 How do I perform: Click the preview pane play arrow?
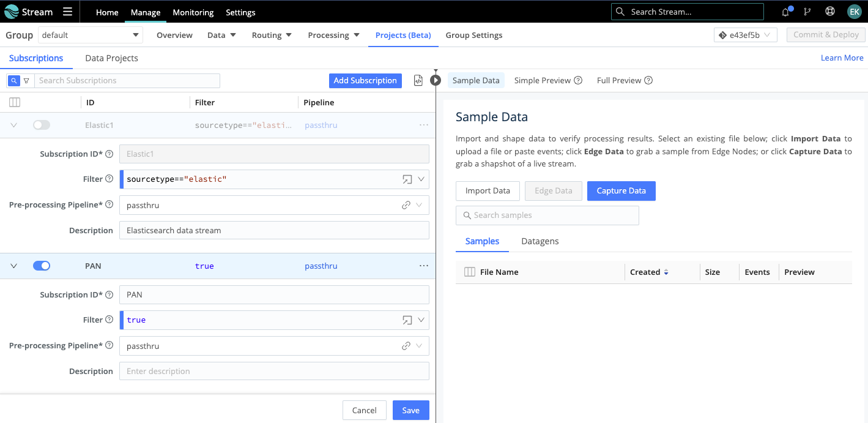coord(436,80)
